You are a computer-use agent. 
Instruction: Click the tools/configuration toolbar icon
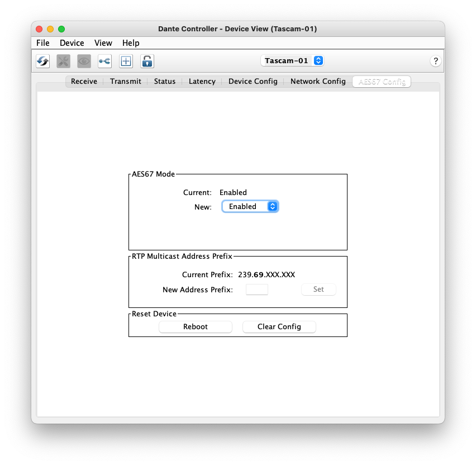63,61
